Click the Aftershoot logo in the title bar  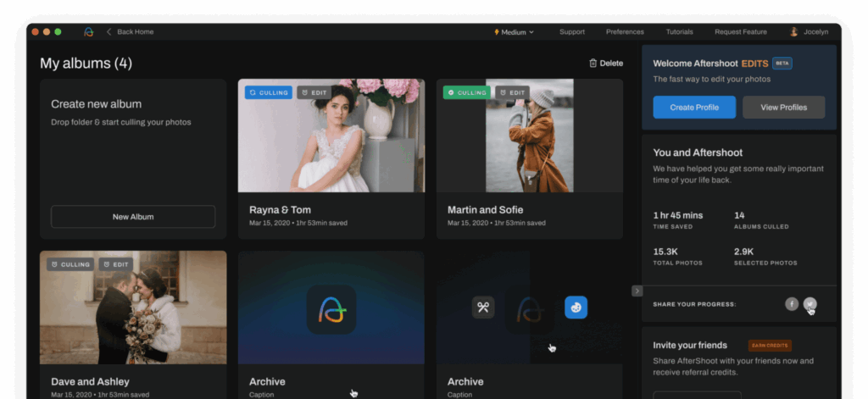point(88,32)
